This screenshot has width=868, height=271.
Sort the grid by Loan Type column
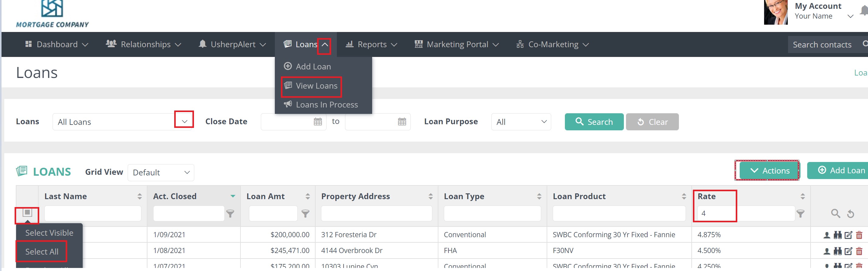539,196
